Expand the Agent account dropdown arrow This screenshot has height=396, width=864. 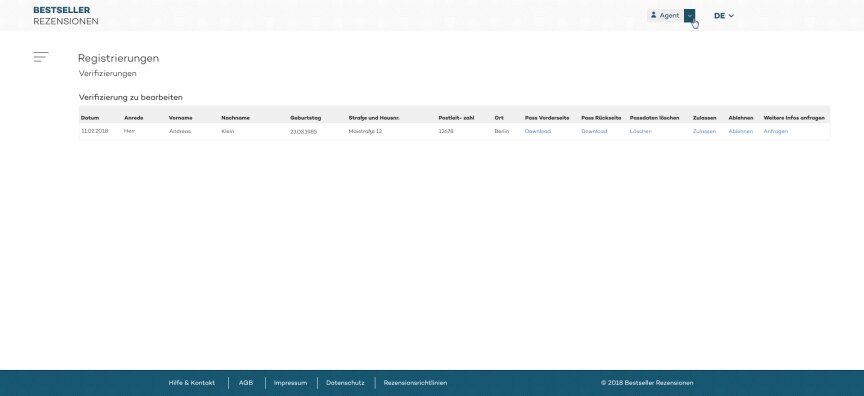pyautogui.click(x=689, y=16)
